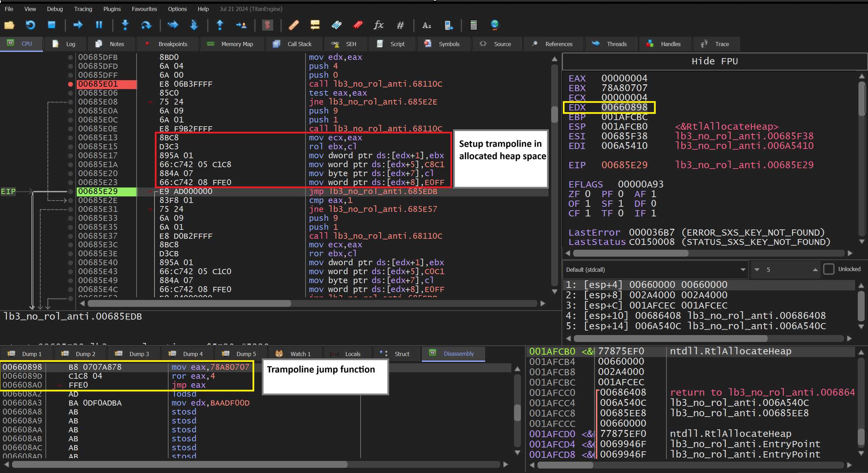Open the Plugins menu
The width and height of the screenshot is (868, 473).
pyautogui.click(x=112, y=9)
